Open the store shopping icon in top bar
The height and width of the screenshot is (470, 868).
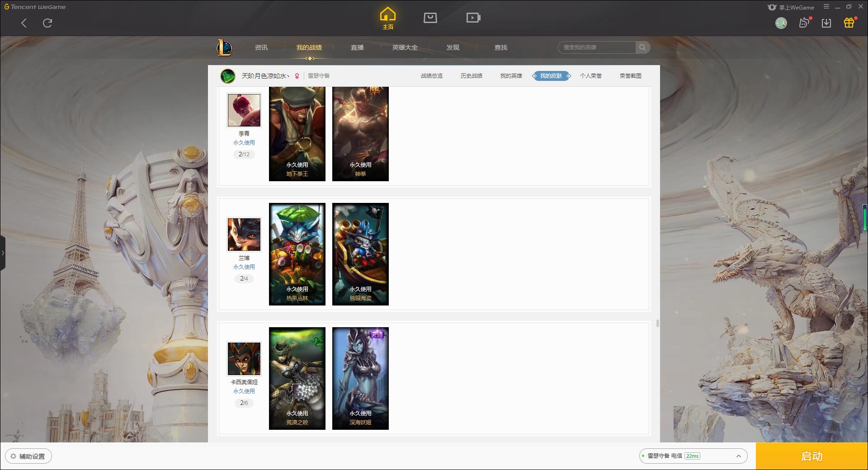pyautogui.click(x=430, y=18)
